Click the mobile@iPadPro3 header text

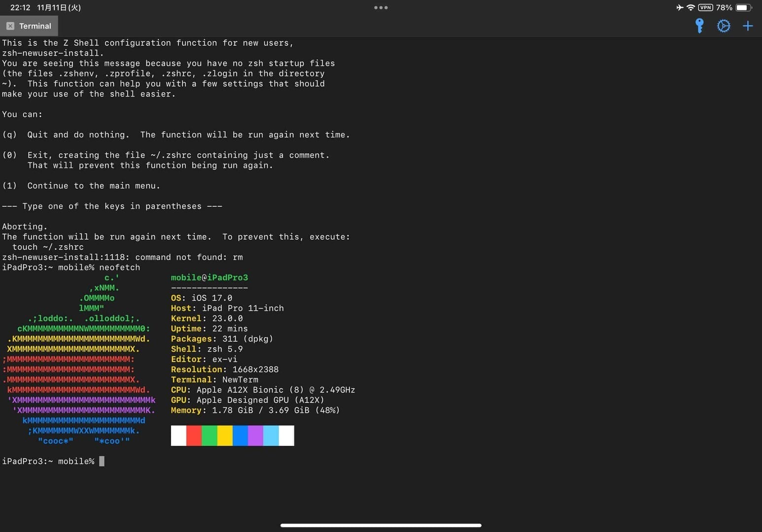[x=209, y=277]
